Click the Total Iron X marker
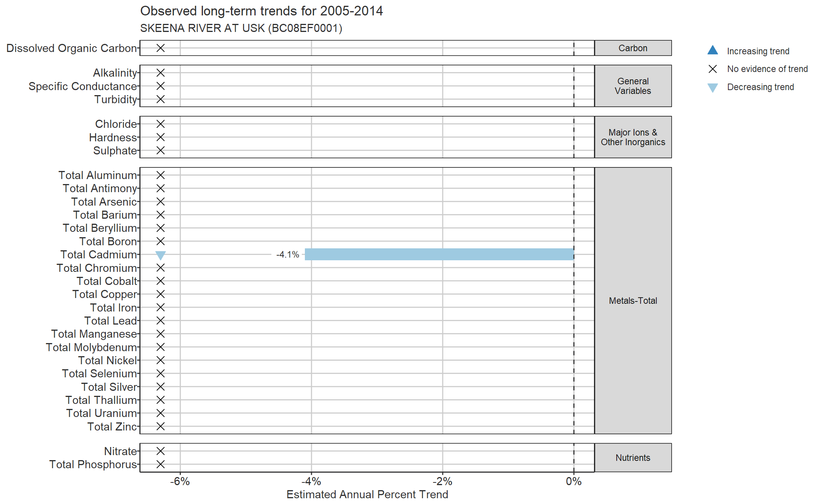 pos(161,308)
